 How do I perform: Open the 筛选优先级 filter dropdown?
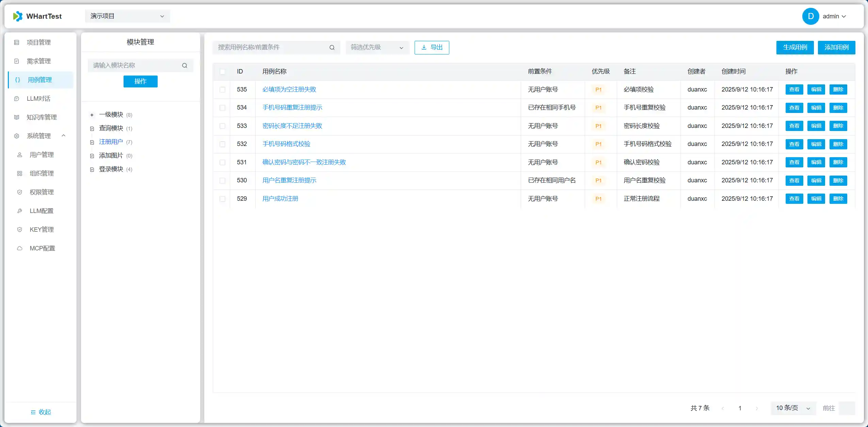(x=377, y=48)
